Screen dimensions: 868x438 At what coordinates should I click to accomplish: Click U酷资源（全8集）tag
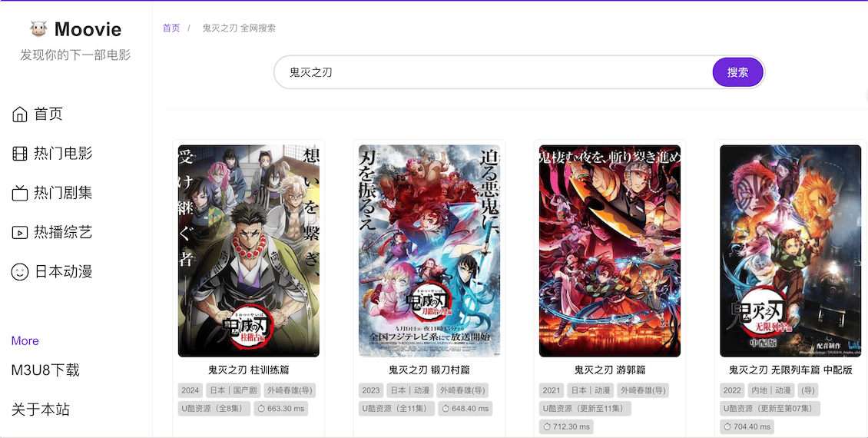pos(213,409)
